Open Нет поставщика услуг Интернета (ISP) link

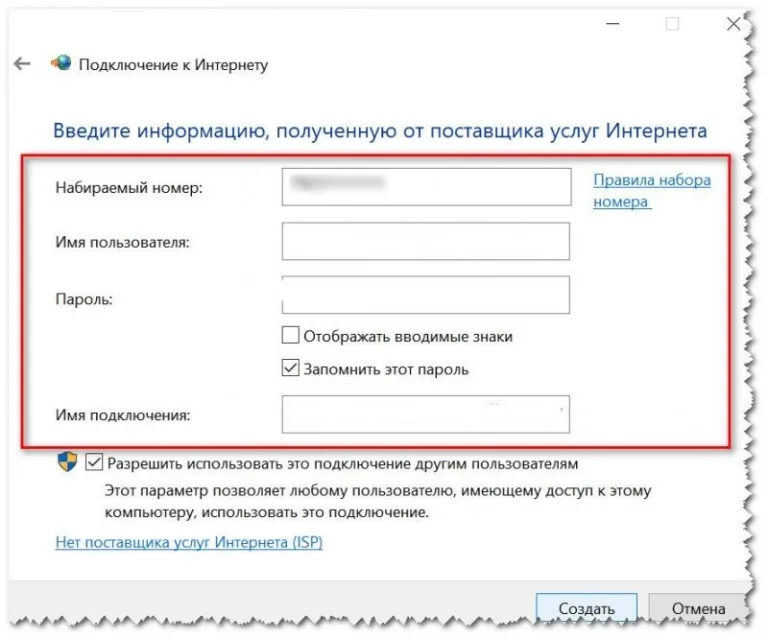pyautogui.click(x=189, y=542)
